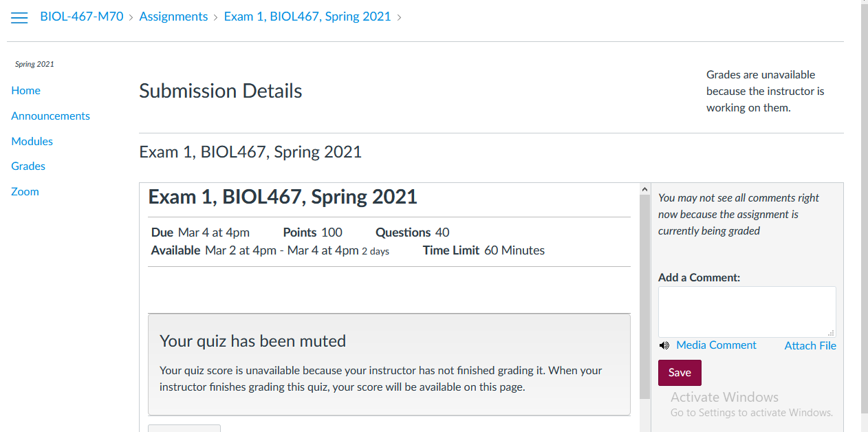
Task: Open Exam 1 breadcrumb link at top
Action: click(x=307, y=17)
